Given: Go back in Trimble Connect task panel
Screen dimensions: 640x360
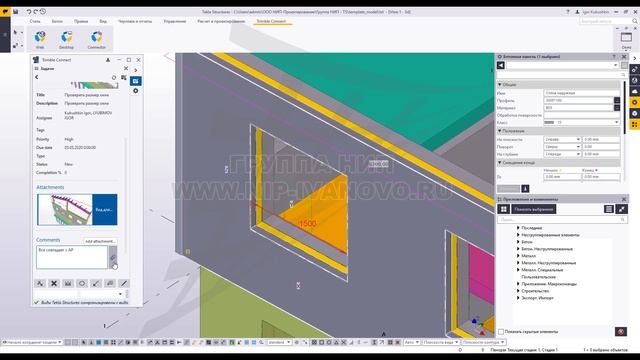Looking at the screenshot, I should tap(37, 77).
